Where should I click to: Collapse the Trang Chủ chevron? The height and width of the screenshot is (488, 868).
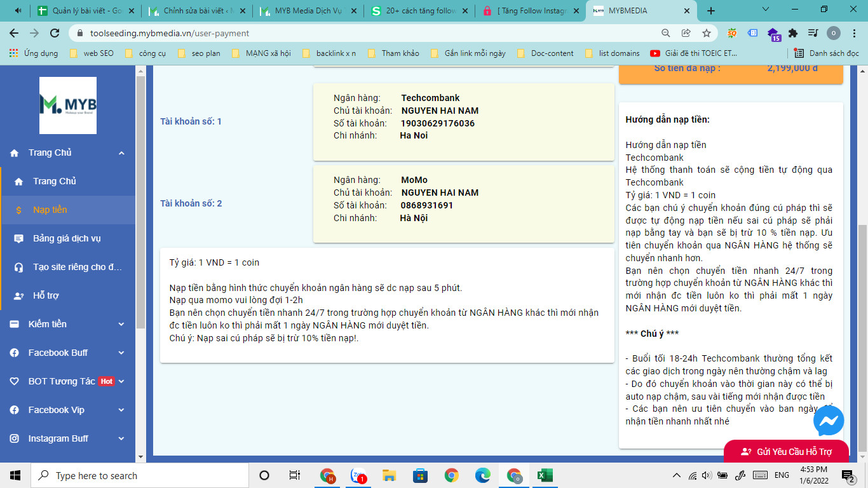[121, 153]
